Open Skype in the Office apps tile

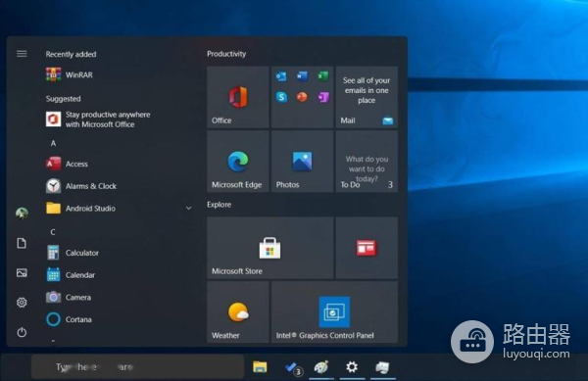[281, 97]
